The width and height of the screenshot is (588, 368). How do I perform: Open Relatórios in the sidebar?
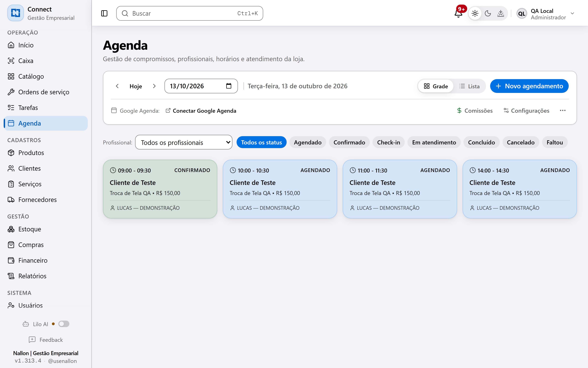click(46, 276)
